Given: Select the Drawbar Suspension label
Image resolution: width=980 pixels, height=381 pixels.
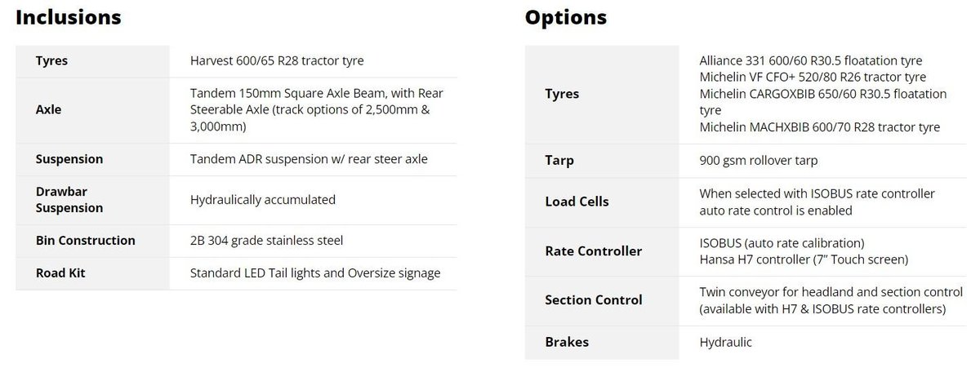Looking at the screenshot, I should (69, 200).
